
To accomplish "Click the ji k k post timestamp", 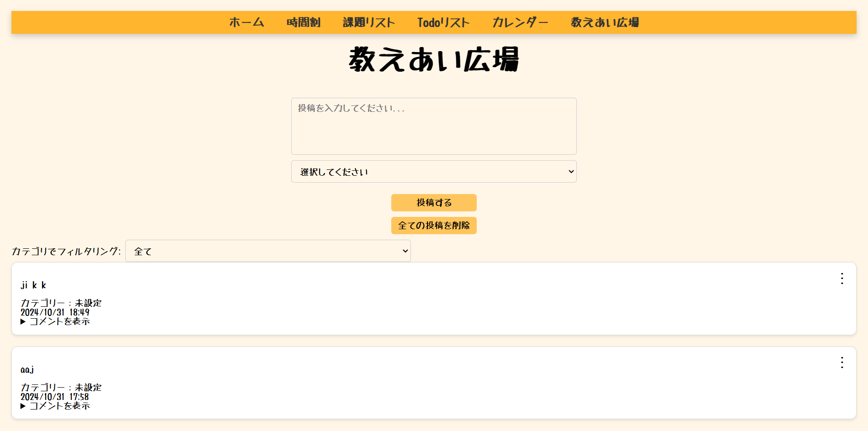I will (x=55, y=312).
